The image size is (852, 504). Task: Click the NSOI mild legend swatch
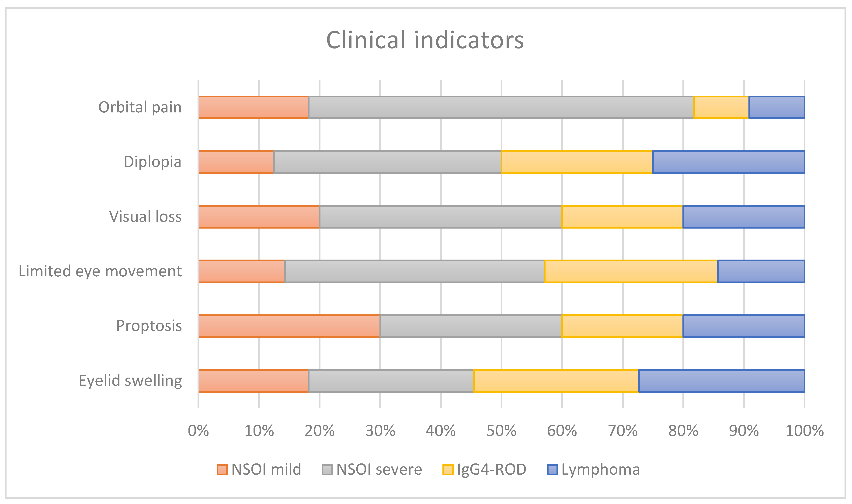coord(222,470)
